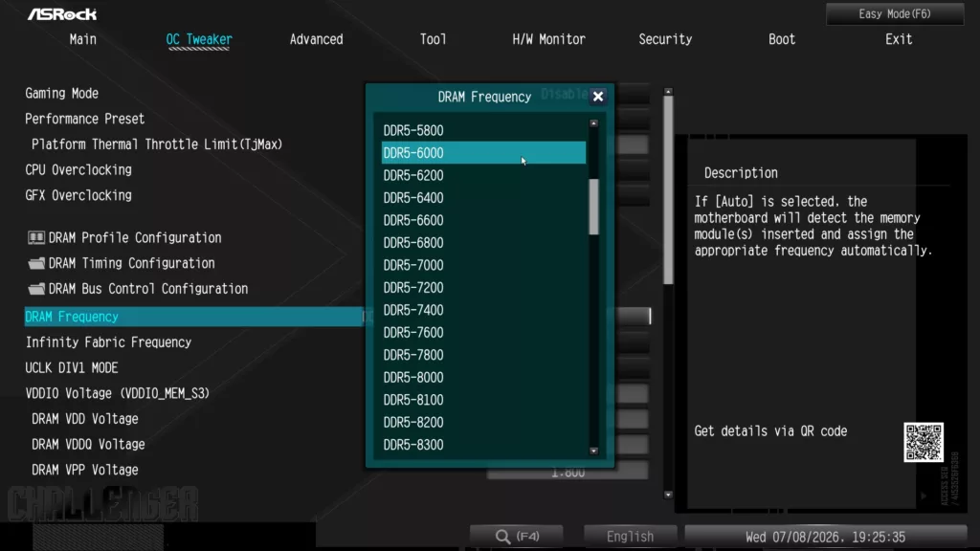Click the popup list scrollbar thumb
This screenshot has width=980, height=551.
click(593, 207)
